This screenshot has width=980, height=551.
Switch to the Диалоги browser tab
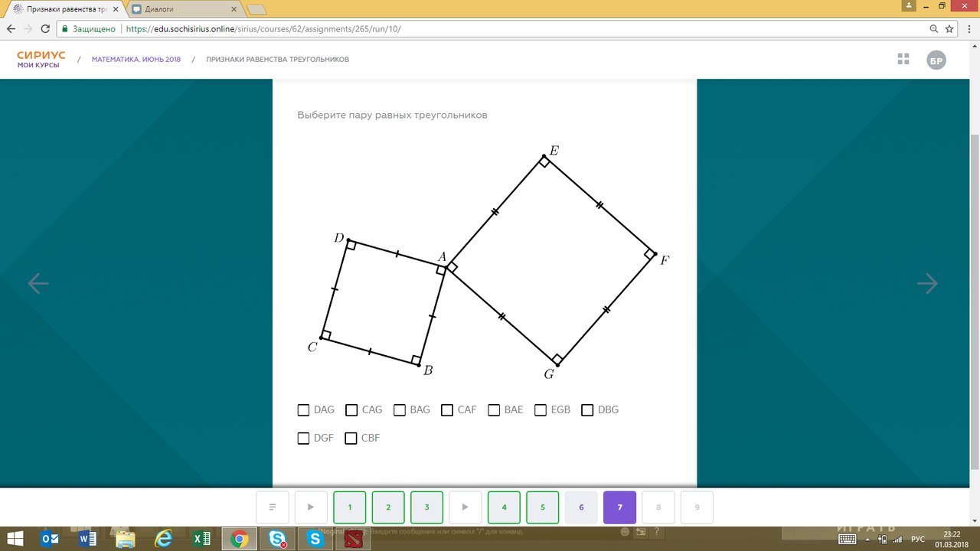pyautogui.click(x=184, y=9)
